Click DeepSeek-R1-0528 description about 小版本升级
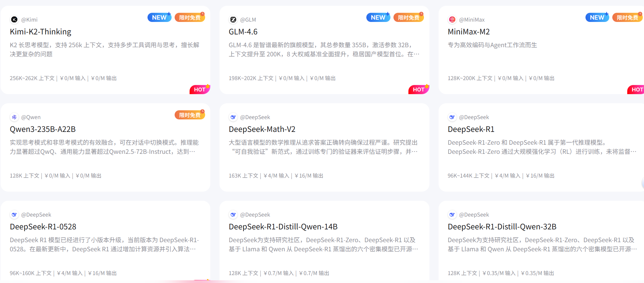 pos(104,245)
